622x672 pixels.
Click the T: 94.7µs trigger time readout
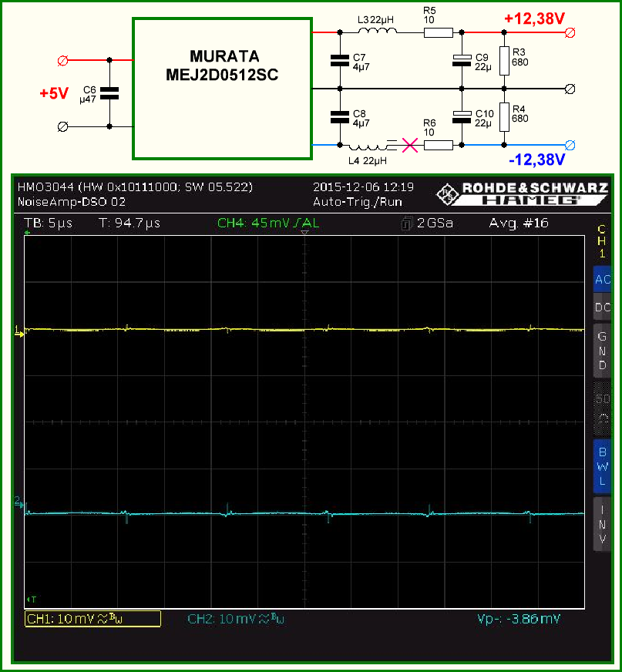coord(129,223)
